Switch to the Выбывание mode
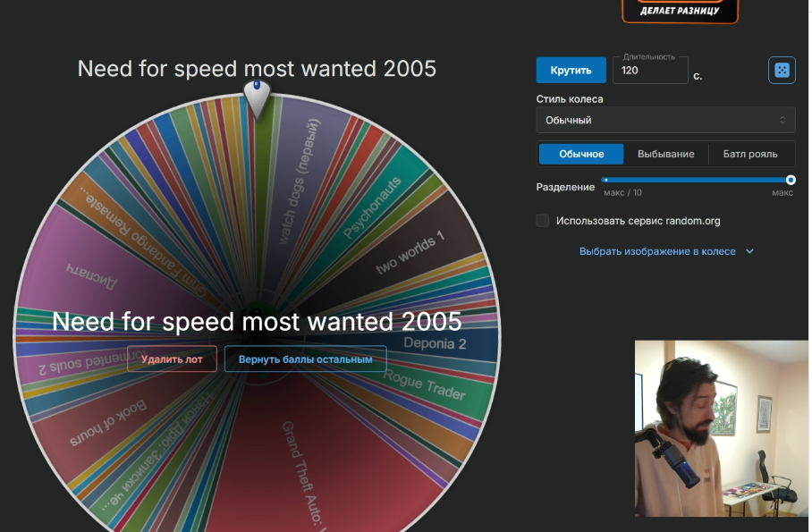Image resolution: width=812 pixels, height=532 pixels. 665,154
